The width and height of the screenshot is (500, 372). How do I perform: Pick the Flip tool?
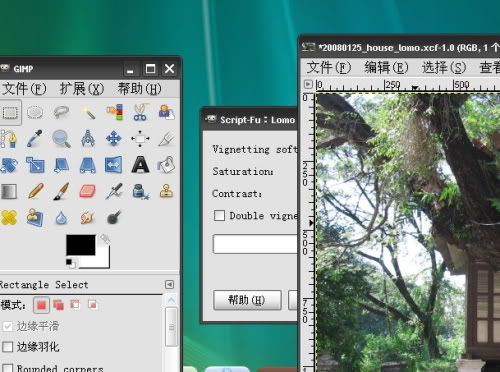[x=114, y=165]
